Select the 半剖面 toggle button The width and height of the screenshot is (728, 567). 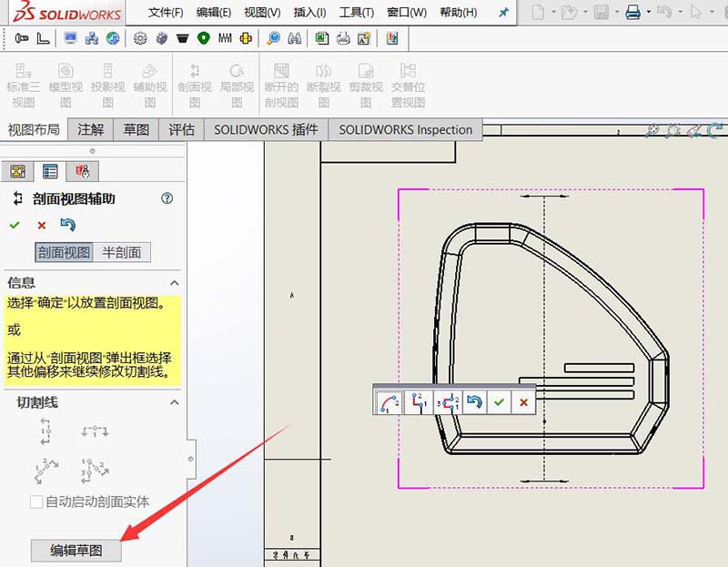click(122, 252)
